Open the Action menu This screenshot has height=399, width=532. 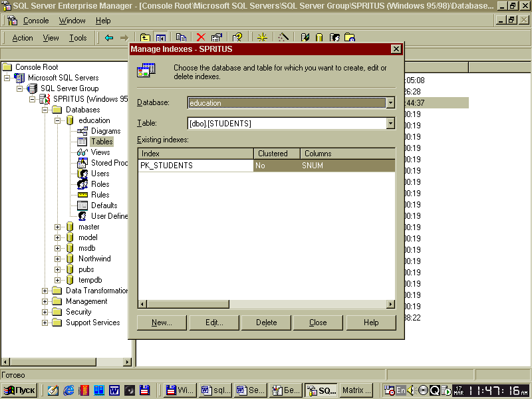tap(23, 38)
